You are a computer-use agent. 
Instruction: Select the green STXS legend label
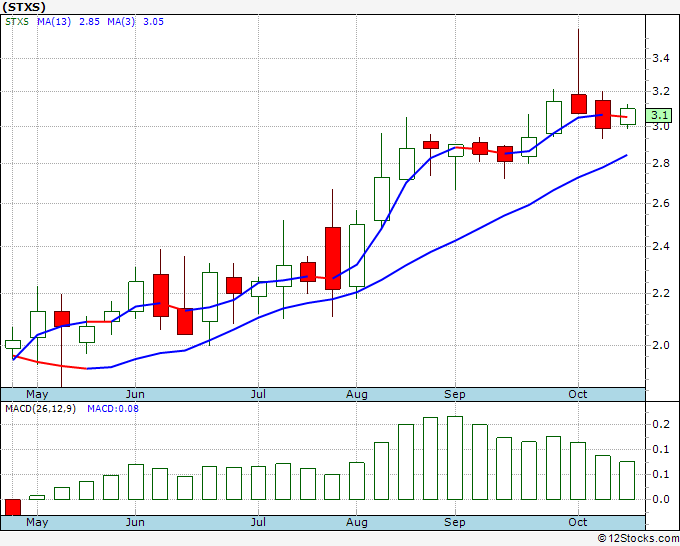[x=17, y=22]
